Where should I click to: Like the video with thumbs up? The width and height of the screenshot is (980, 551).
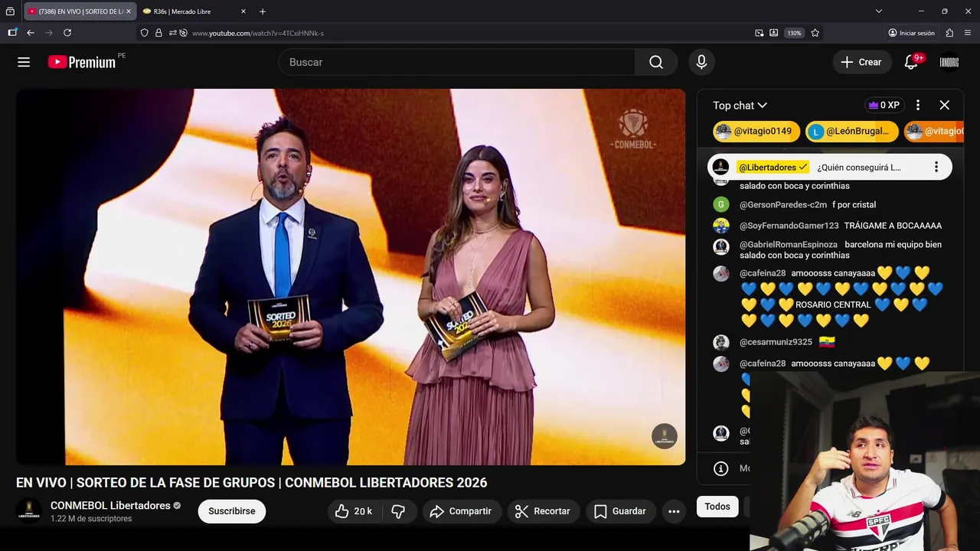(353, 511)
